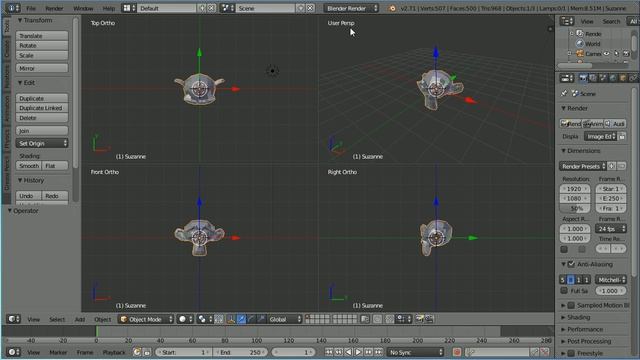The image size is (640, 360).
Task: Open the Marker menu in timeline
Action: pyautogui.click(x=58, y=352)
